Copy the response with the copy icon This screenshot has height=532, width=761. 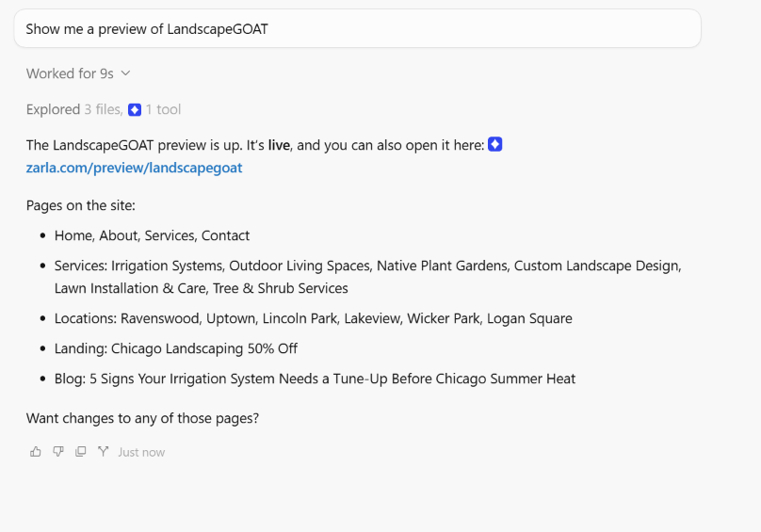[81, 452]
